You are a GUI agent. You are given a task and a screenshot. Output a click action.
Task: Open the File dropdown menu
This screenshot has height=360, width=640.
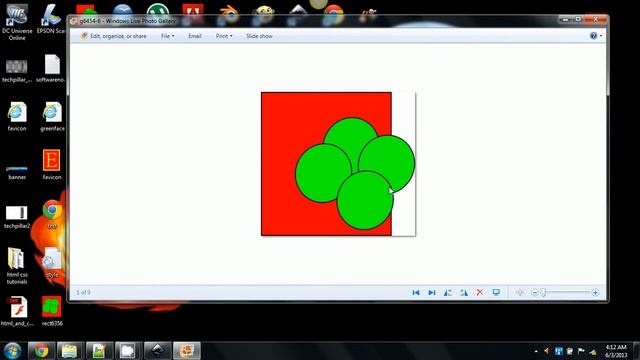167,36
